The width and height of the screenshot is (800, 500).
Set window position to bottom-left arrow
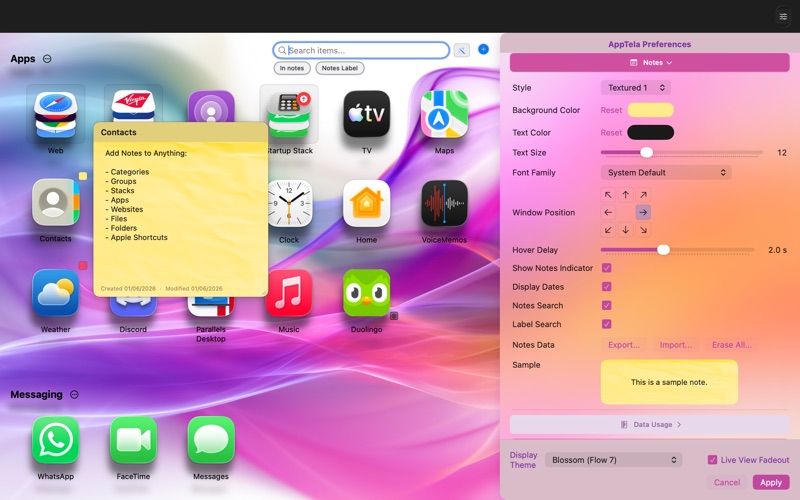point(608,230)
